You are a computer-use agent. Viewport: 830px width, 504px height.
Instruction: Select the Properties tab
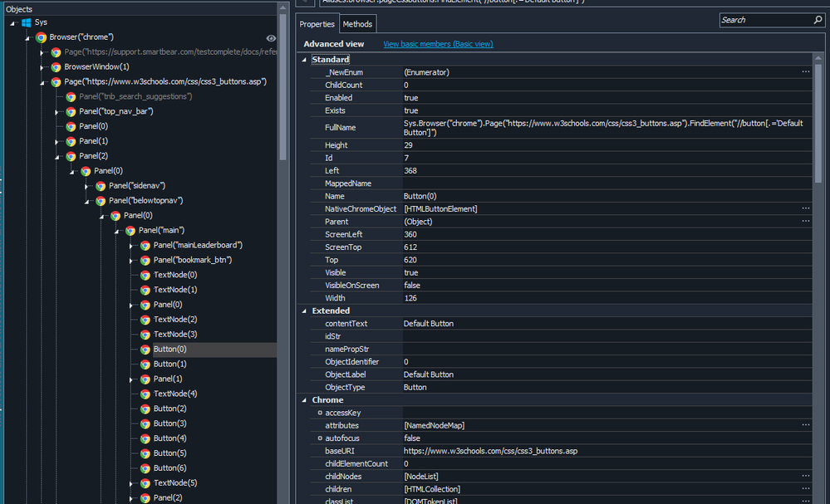pos(317,25)
